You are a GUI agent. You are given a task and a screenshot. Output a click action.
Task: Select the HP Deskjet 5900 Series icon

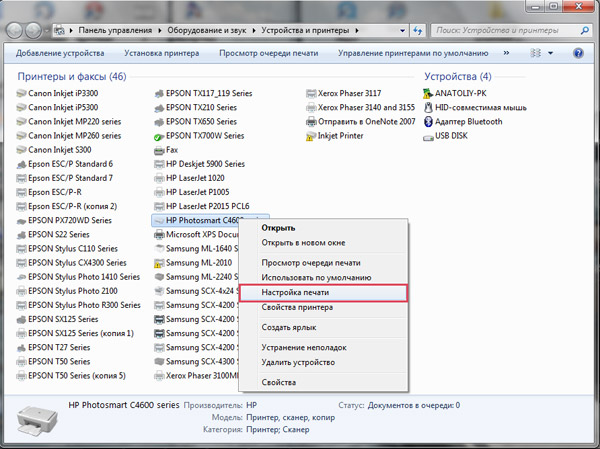coord(159,164)
